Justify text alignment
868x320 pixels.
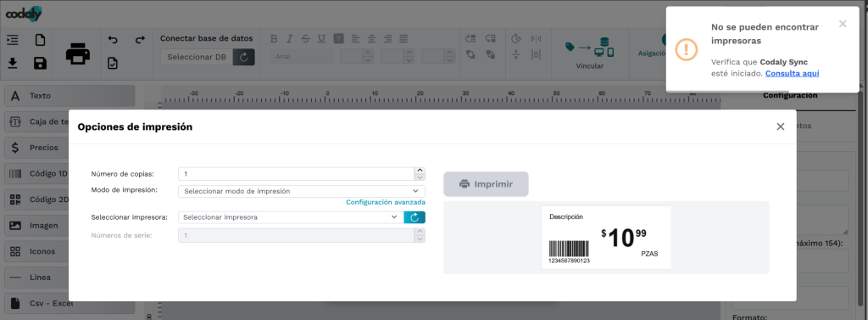[404, 39]
